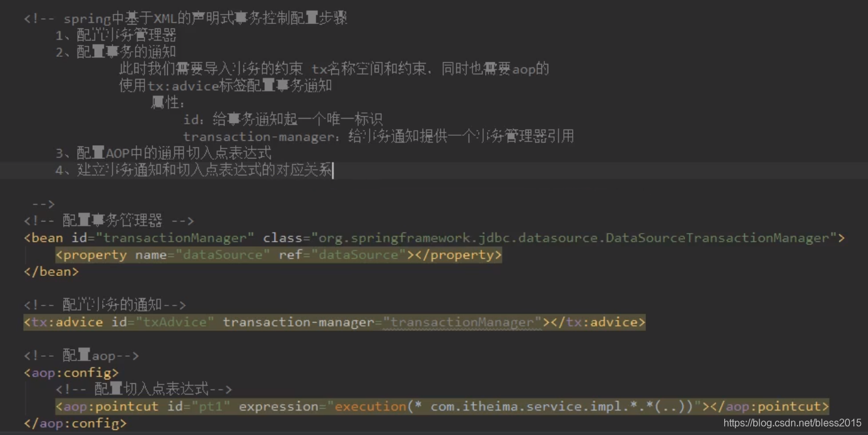Click the opening '<aop:pointcut' tag name

pos(107,407)
